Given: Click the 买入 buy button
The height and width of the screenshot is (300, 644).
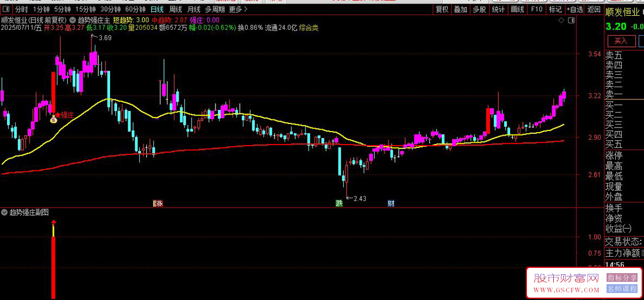Looking at the screenshot, I should (x=621, y=40).
